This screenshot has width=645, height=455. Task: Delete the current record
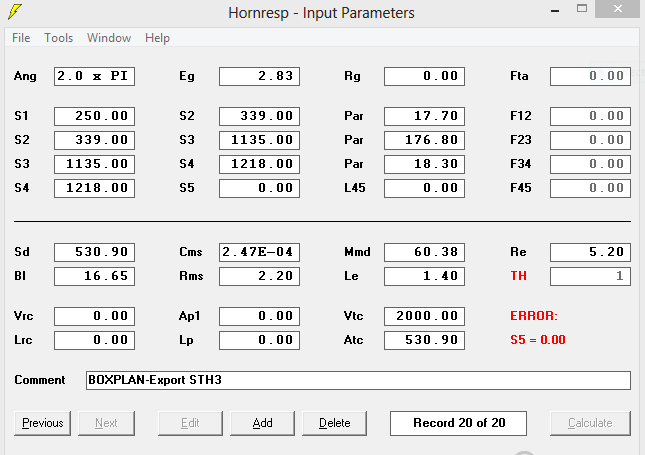(334, 423)
